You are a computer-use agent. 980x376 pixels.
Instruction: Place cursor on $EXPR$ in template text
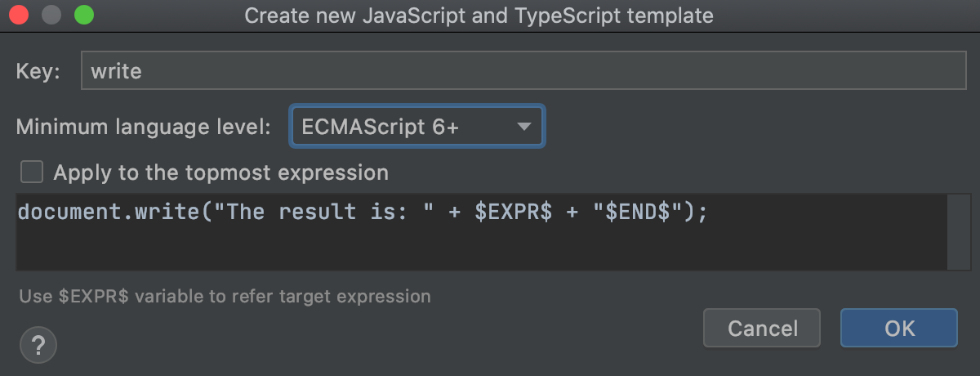pyautogui.click(x=513, y=213)
